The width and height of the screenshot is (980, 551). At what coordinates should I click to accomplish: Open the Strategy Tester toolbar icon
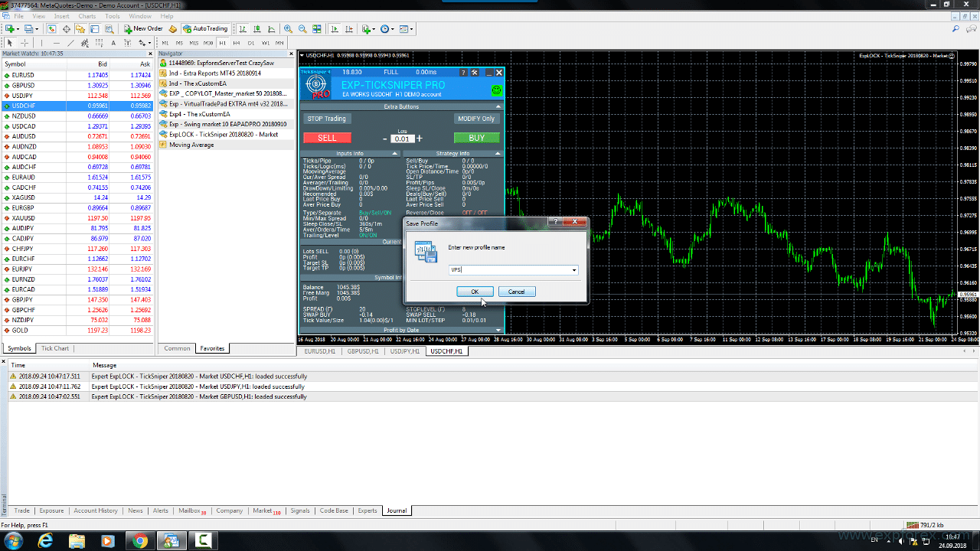click(x=109, y=29)
